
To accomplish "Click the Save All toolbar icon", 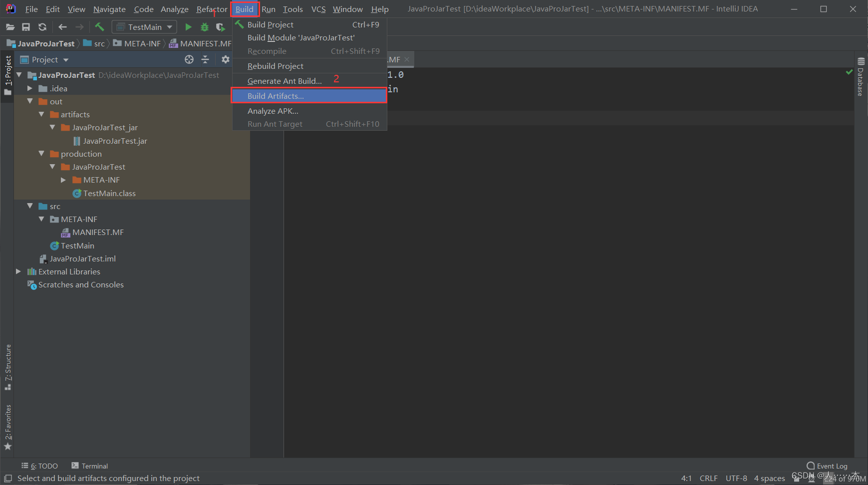I will [26, 27].
